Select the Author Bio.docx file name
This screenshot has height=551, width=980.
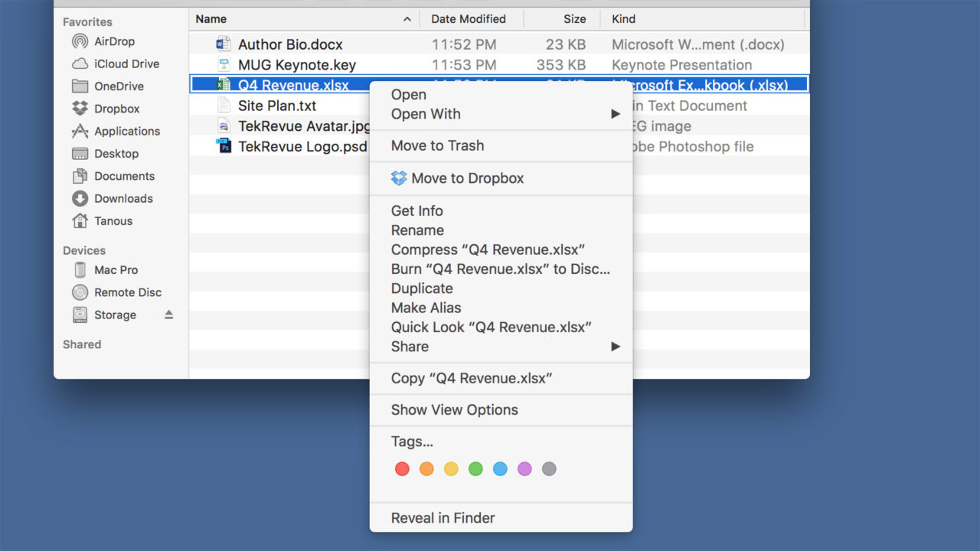[290, 44]
